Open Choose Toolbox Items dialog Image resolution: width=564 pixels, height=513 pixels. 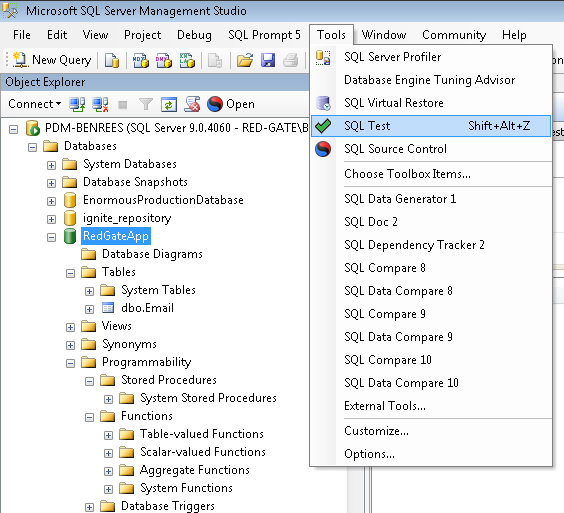pyautogui.click(x=431, y=174)
